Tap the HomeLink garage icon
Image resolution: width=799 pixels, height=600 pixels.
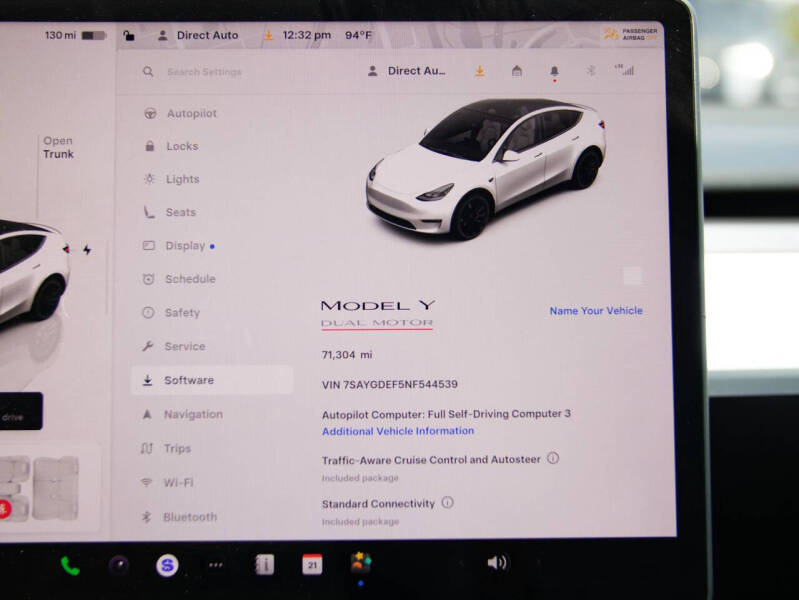coord(517,71)
